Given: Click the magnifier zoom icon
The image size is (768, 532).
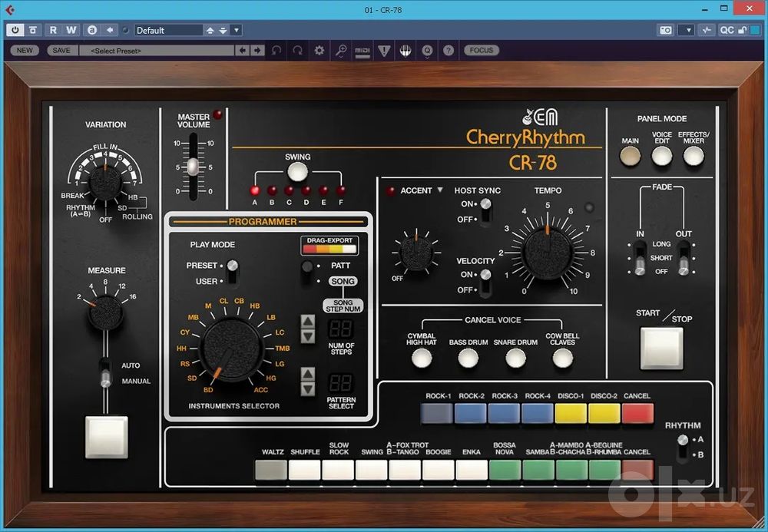Looking at the screenshot, I should click(x=341, y=51).
